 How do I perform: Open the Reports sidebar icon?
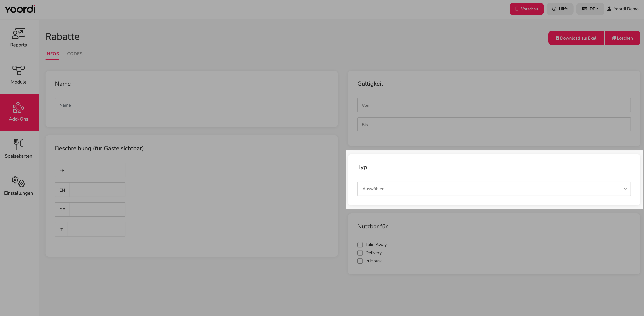tap(19, 34)
